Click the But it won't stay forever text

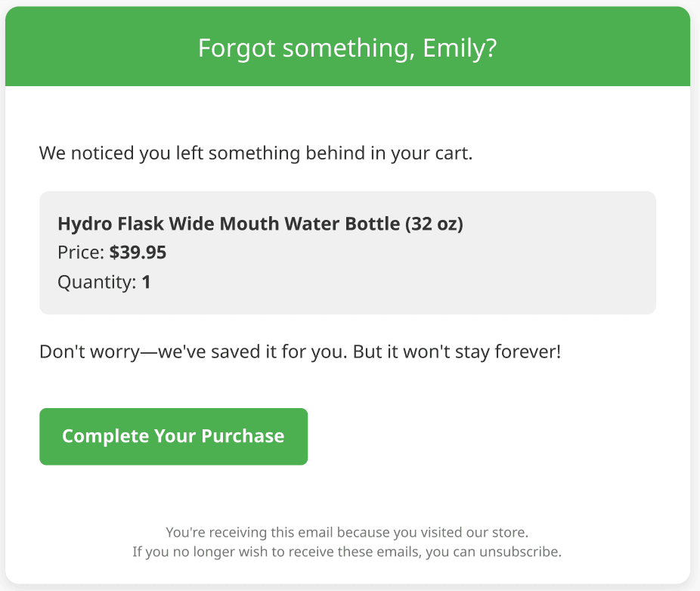[x=457, y=351]
